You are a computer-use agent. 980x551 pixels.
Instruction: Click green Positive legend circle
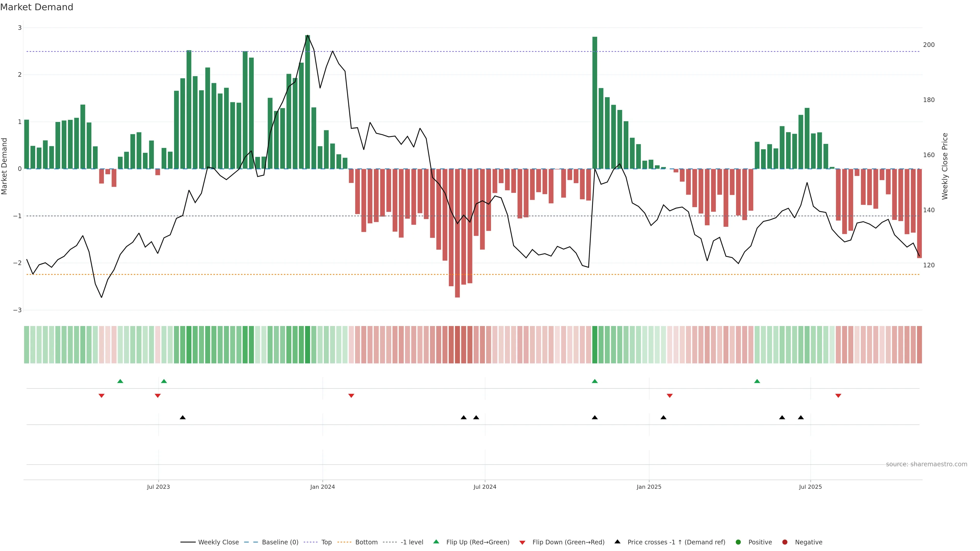click(738, 542)
